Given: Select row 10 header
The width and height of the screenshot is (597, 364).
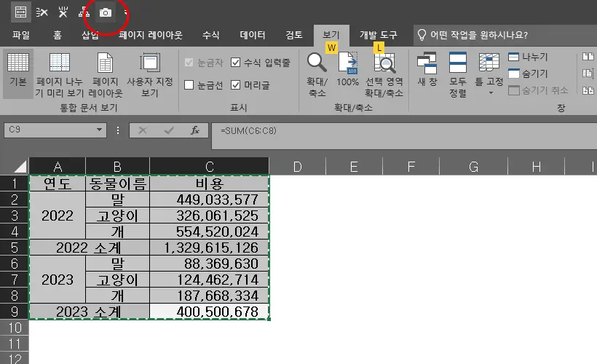Looking at the screenshot, I should pos(14,328).
